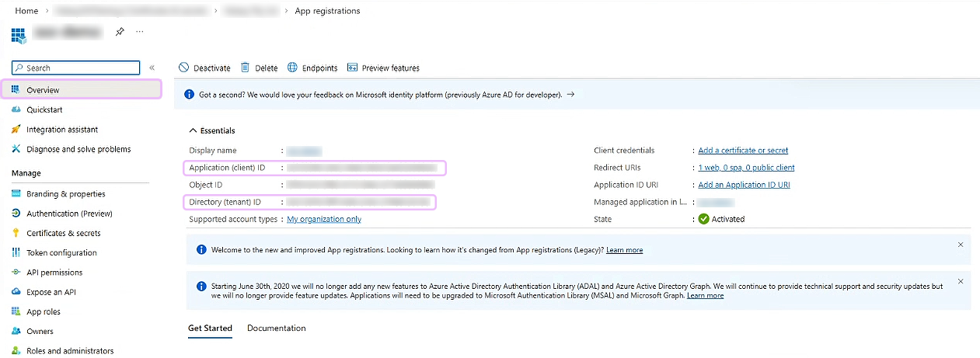
Task: Click the Expose an API cloud icon
Action: (x=16, y=292)
